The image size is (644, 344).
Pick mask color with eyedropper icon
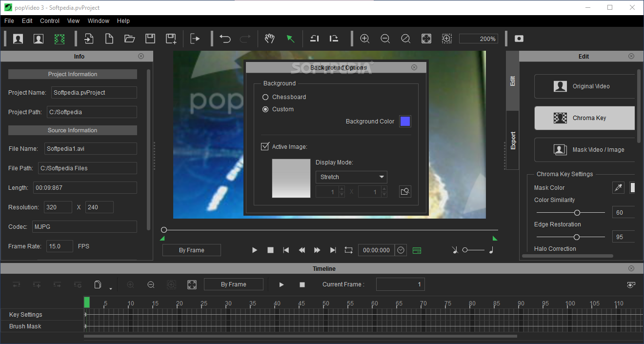tap(619, 188)
